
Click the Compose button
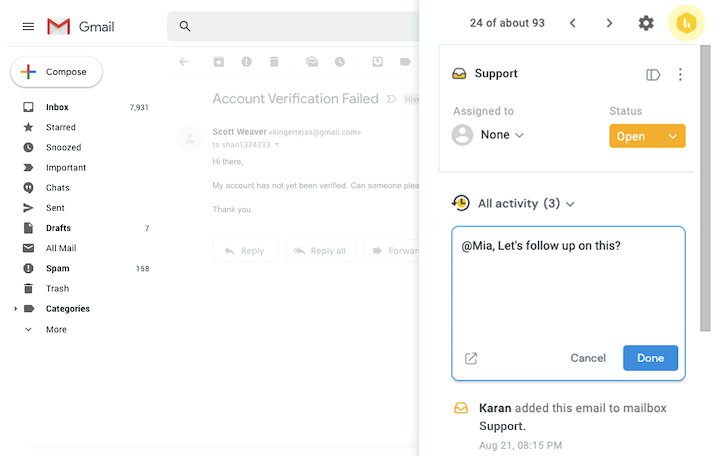[x=56, y=72]
